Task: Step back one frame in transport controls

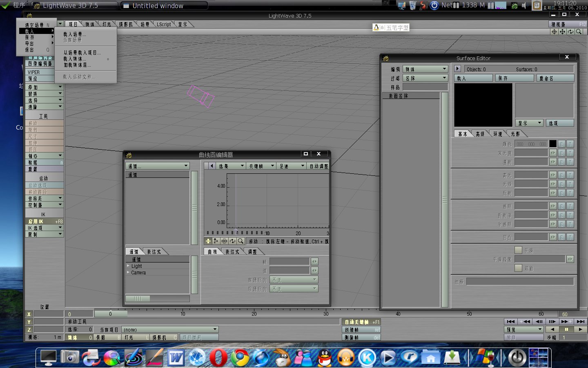Action: pyautogui.click(x=539, y=321)
